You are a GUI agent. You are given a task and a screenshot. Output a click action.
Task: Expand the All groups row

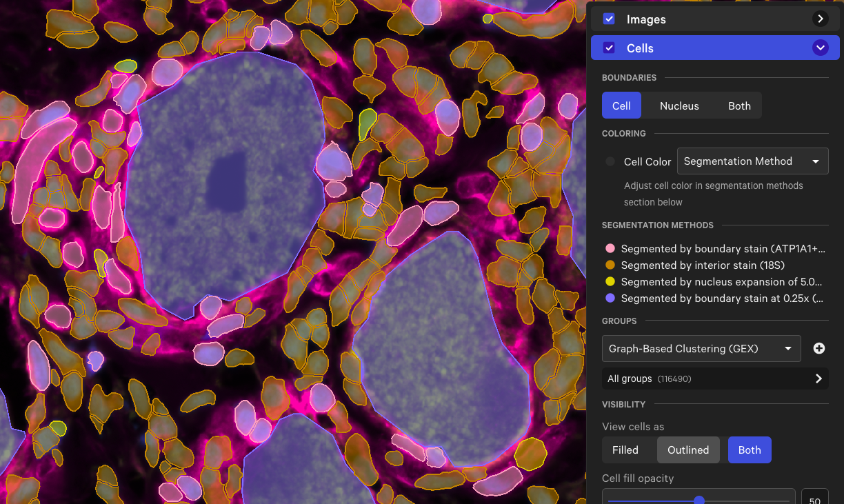(x=818, y=379)
